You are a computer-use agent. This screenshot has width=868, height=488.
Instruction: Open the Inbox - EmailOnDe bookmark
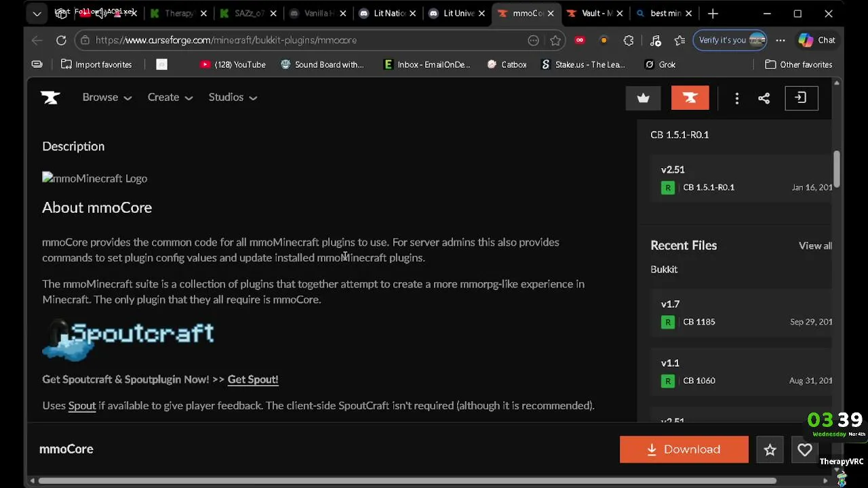click(x=427, y=64)
